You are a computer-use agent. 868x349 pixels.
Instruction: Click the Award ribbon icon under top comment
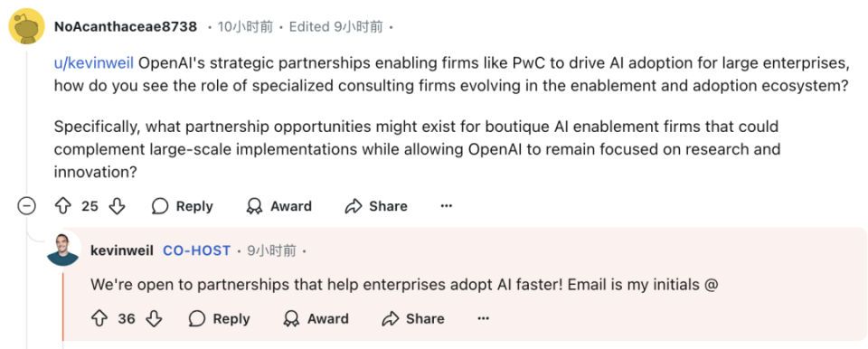[254, 207]
